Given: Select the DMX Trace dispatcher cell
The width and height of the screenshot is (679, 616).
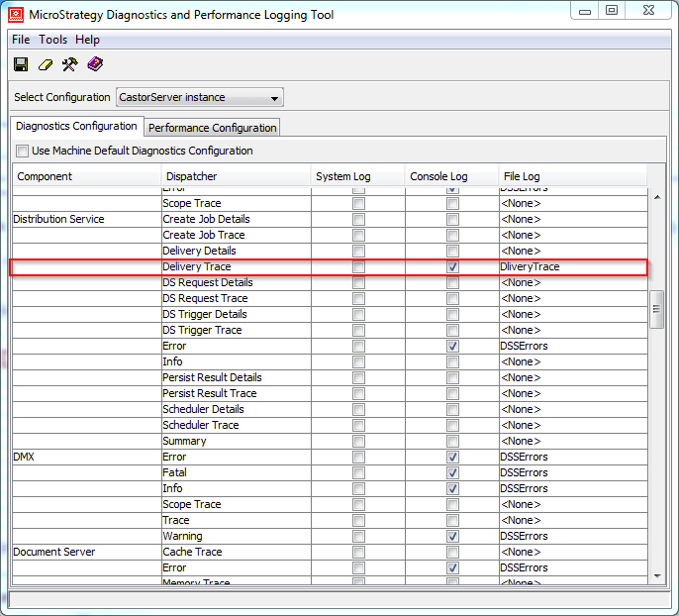Looking at the screenshot, I should point(236,520).
